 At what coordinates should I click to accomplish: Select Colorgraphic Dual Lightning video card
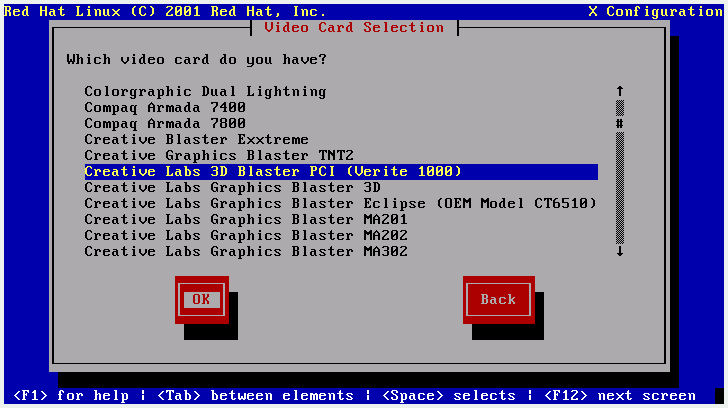[x=205, y=92]
